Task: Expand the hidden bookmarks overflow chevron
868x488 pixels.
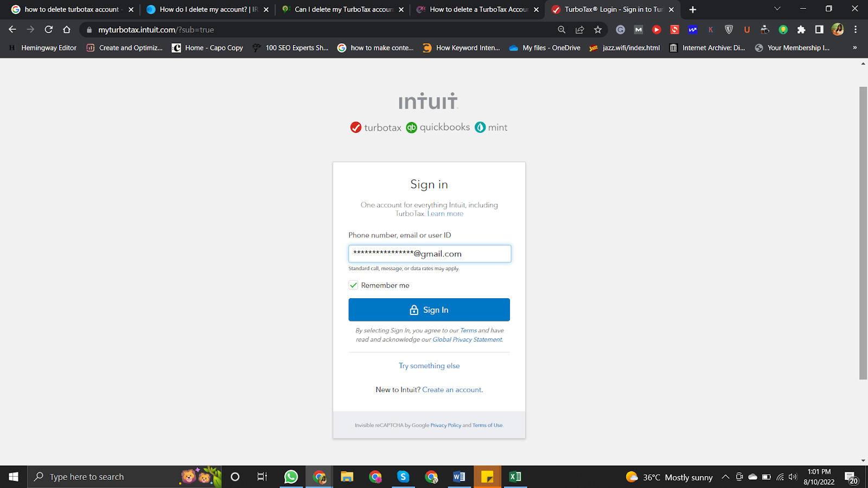Action: [855, 48]
